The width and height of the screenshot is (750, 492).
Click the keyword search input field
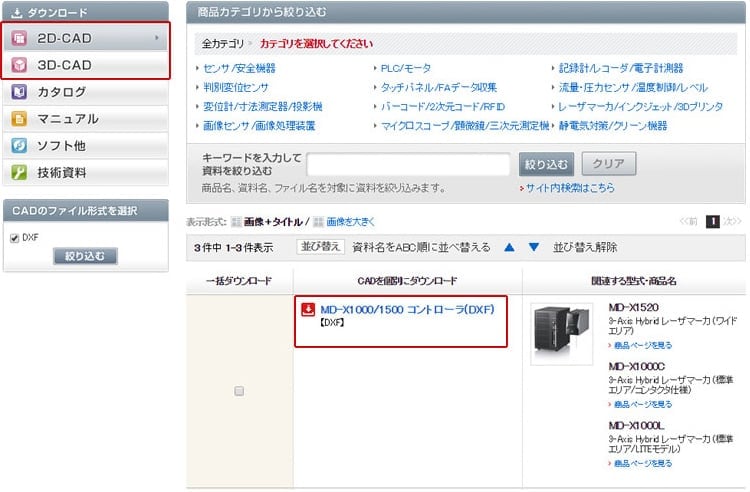pos(409,165)
